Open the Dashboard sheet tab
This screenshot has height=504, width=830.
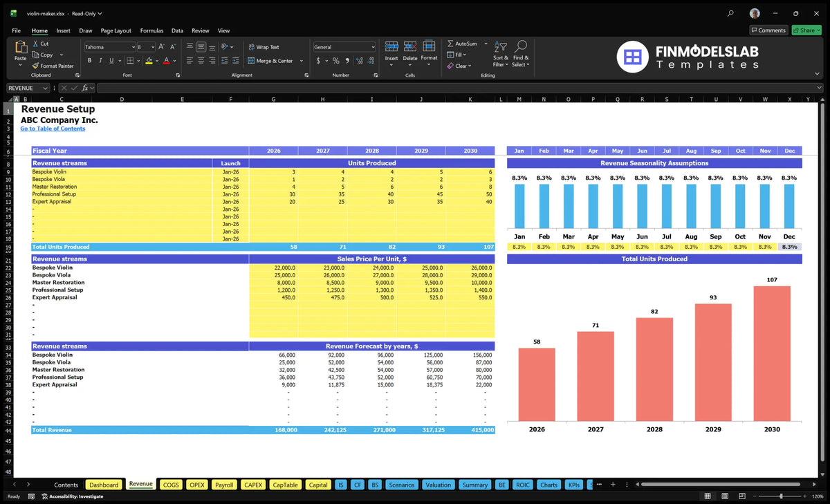point(104,485)
